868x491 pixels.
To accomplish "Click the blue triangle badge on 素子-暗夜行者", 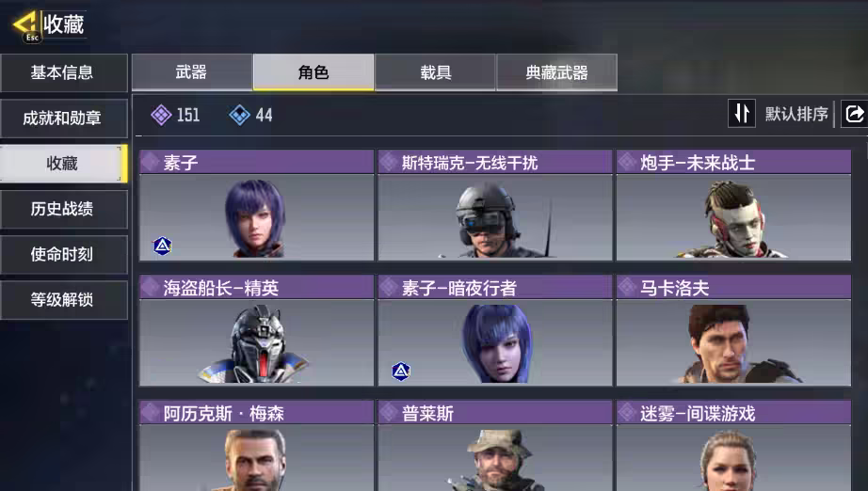I will (x=401, y=371).
